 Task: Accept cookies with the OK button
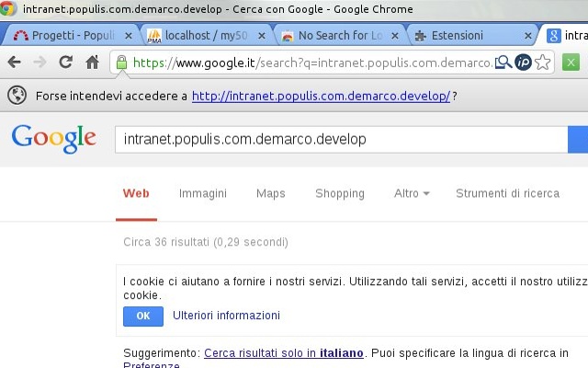(x=143, y=316)
